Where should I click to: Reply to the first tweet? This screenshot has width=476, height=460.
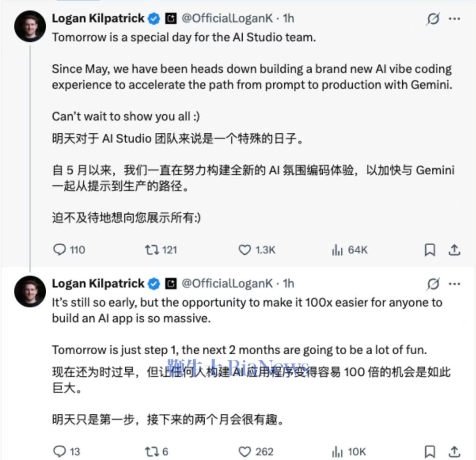(59, 250)
